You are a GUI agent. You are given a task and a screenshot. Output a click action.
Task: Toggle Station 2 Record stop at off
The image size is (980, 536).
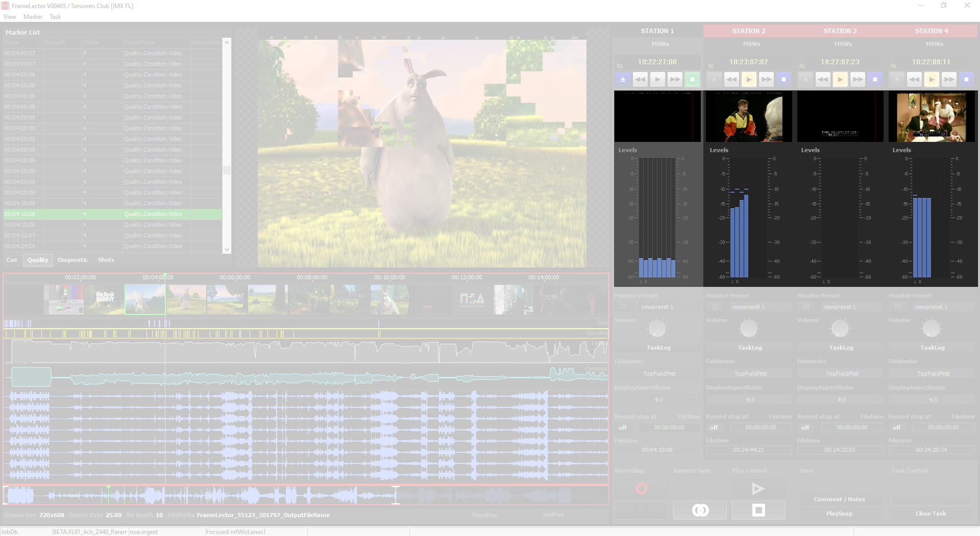click(714, 428)
